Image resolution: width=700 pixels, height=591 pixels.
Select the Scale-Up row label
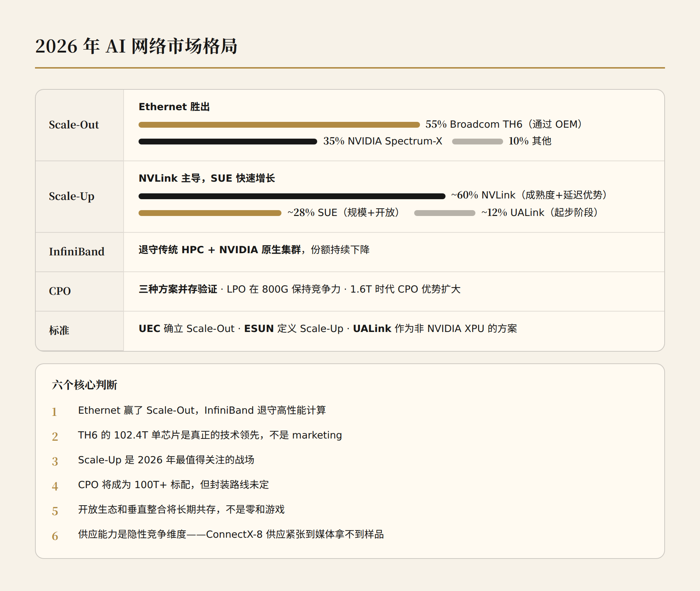[x=72, y=196]
